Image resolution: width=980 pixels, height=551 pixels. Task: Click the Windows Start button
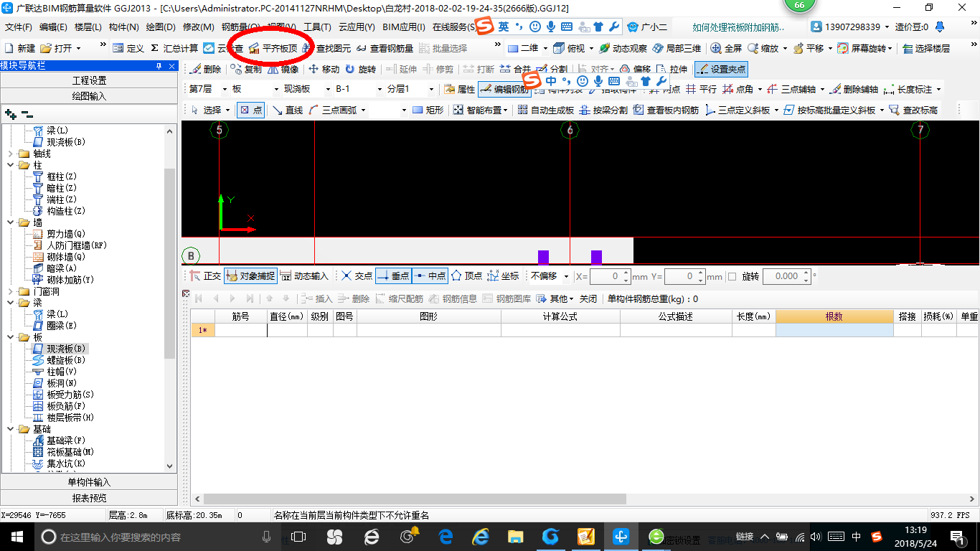pyautogui.click(x=17, y=537)
